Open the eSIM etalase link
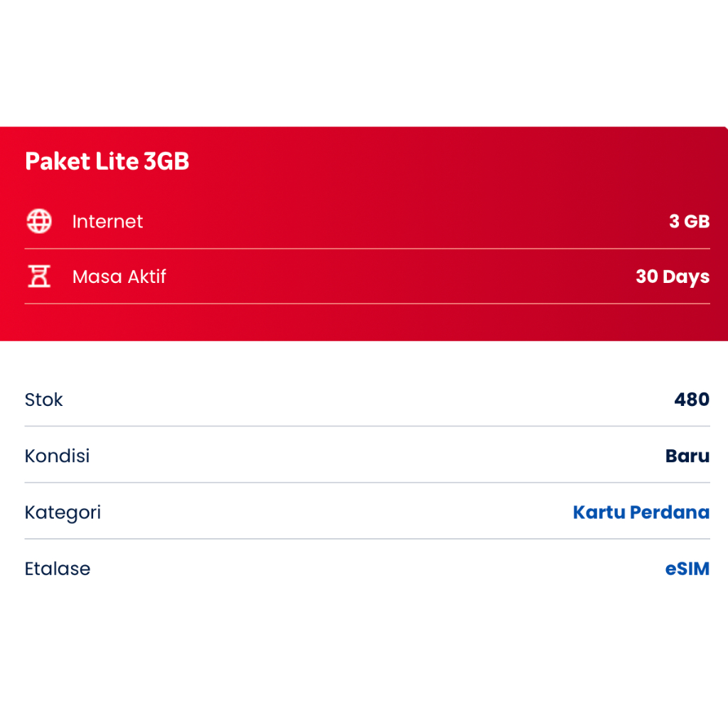The image size is (728, 728). (x=687, y=569)
